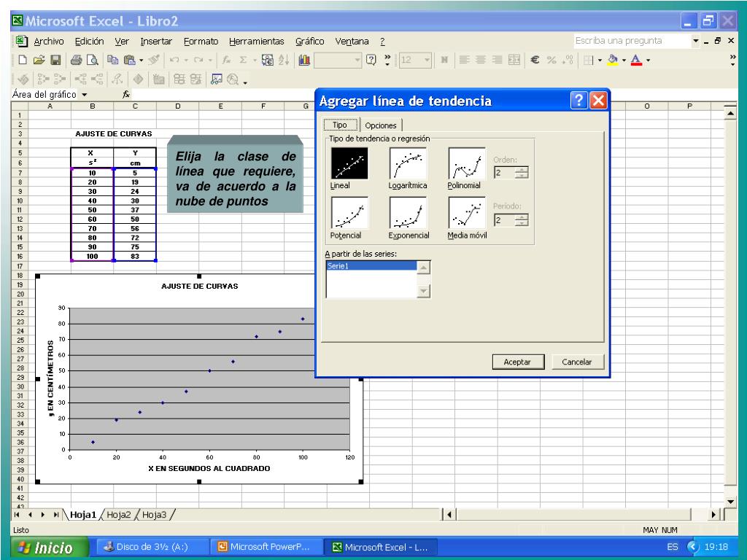Screen dimensions: 747x560
Task: Expand the fill color dropdown arrow
Action: [624, 61]
